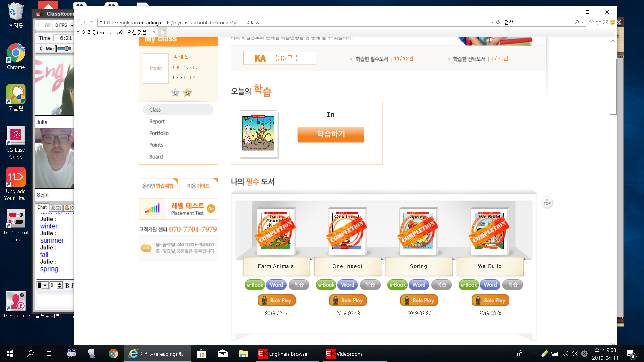Open the search provider dropdown arrow
Image resolution: width=644 pixels, height=362 pixels.
[x=582, y=22]
